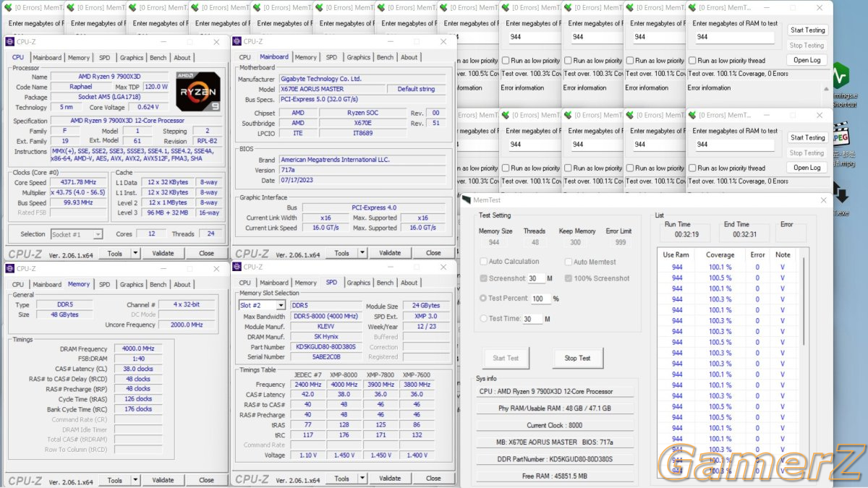The image size is (868, 488).
Task: Toggle the 100% Screenshot checkbox
Action: coord(569,278)
